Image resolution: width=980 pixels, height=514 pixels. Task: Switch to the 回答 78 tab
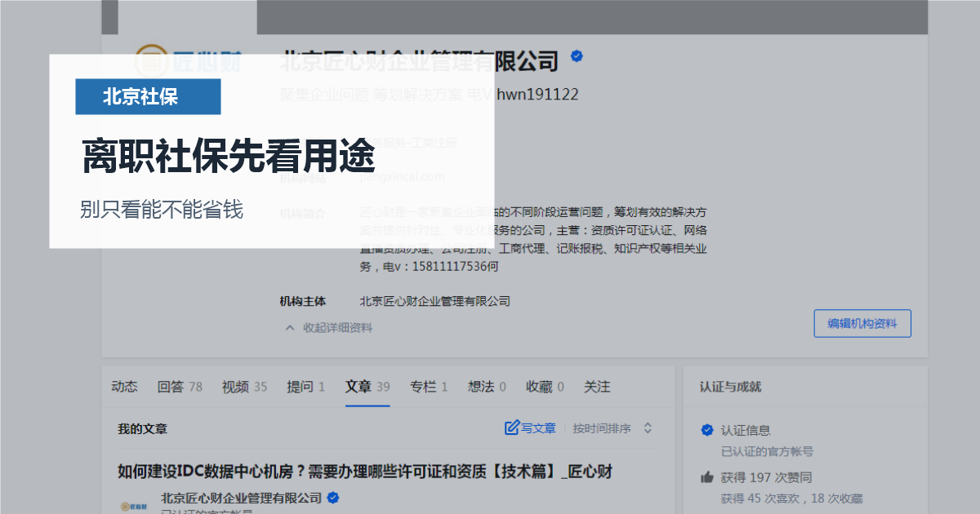[180, 387]
